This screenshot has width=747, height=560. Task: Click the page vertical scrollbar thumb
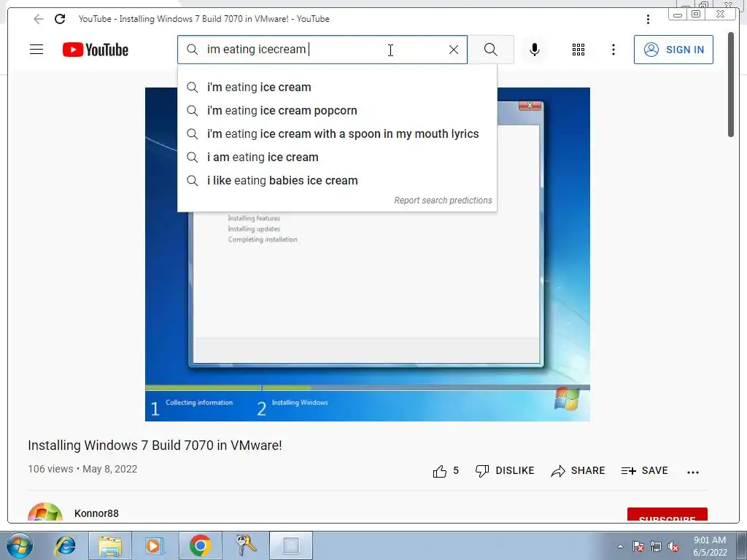click(731, 85)
